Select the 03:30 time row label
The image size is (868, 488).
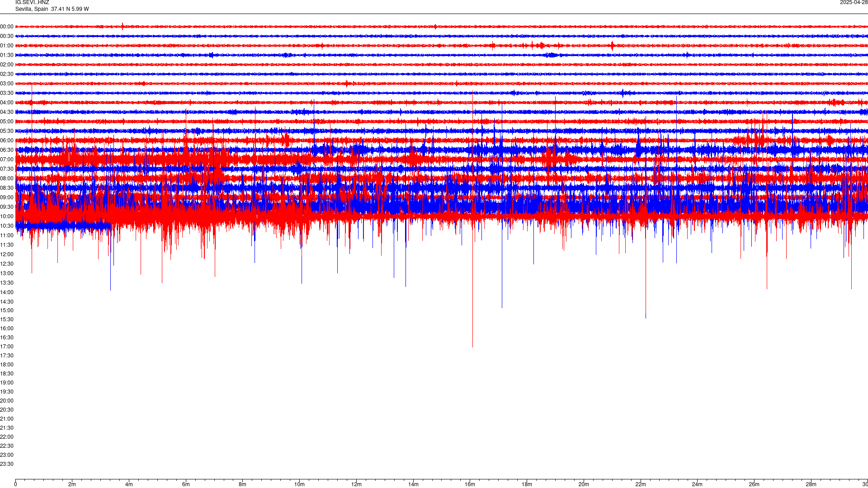pyautogui.click(x=7, y=93)
